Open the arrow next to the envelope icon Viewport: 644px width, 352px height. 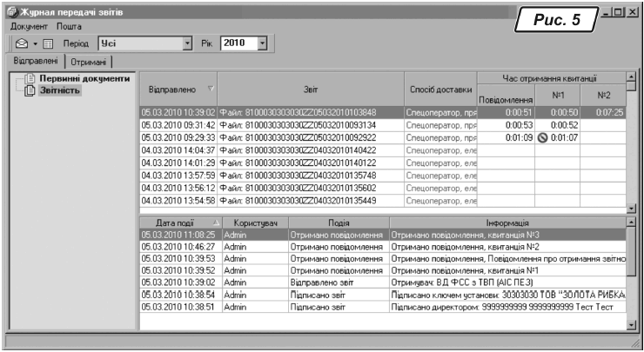pos(34,42)
